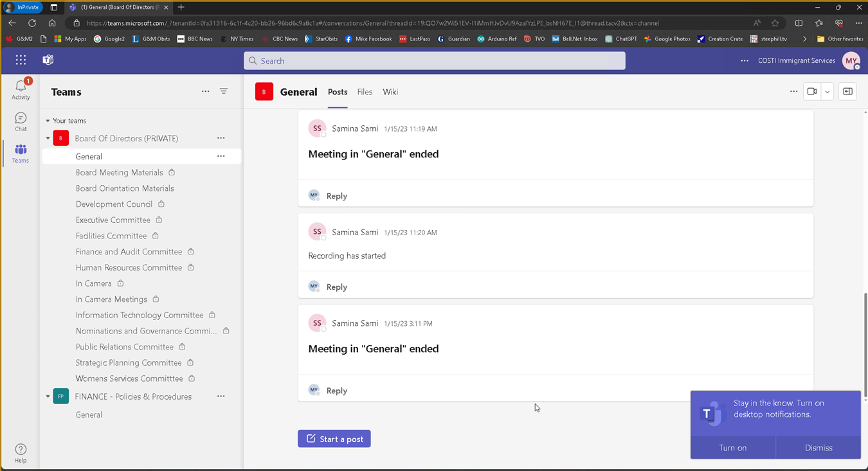This screenshot has height=471, width=868.
Task: Dismiss the notification prompt
Action: tap(818, 448)
